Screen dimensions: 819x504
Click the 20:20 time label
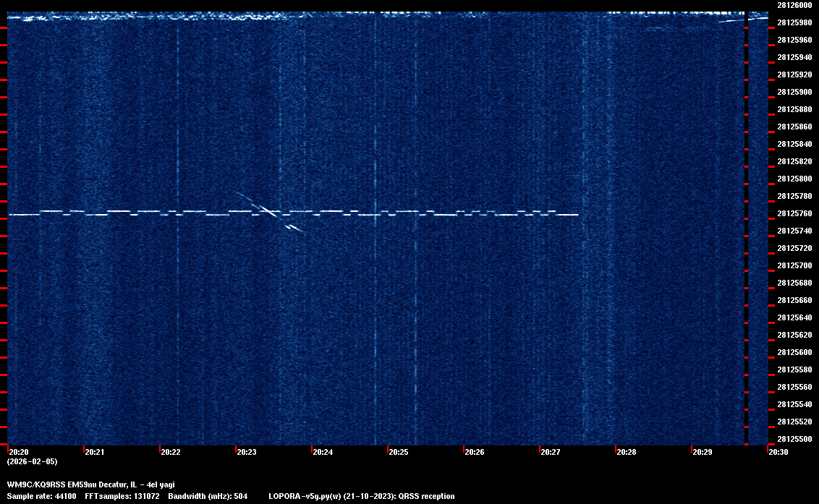click(19, 452)
